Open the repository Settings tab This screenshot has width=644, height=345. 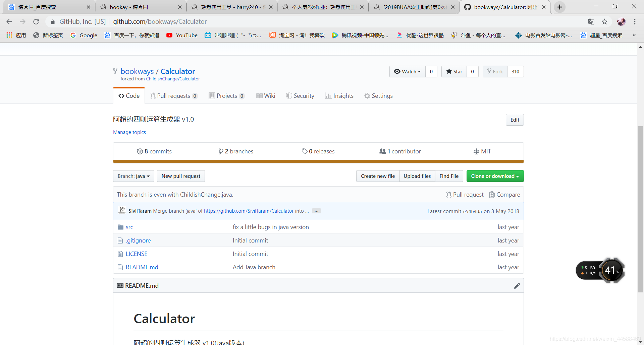coord(378,96)
